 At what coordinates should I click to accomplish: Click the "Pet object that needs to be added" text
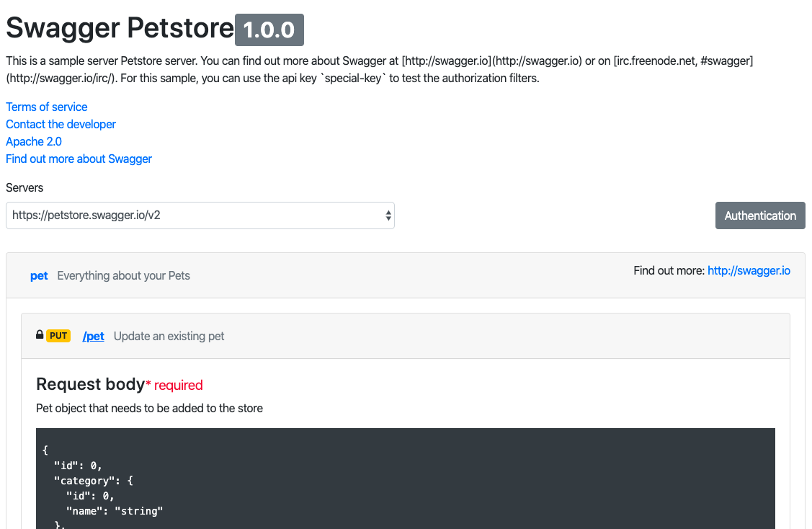pyautogui.click(x=149, y=408)
